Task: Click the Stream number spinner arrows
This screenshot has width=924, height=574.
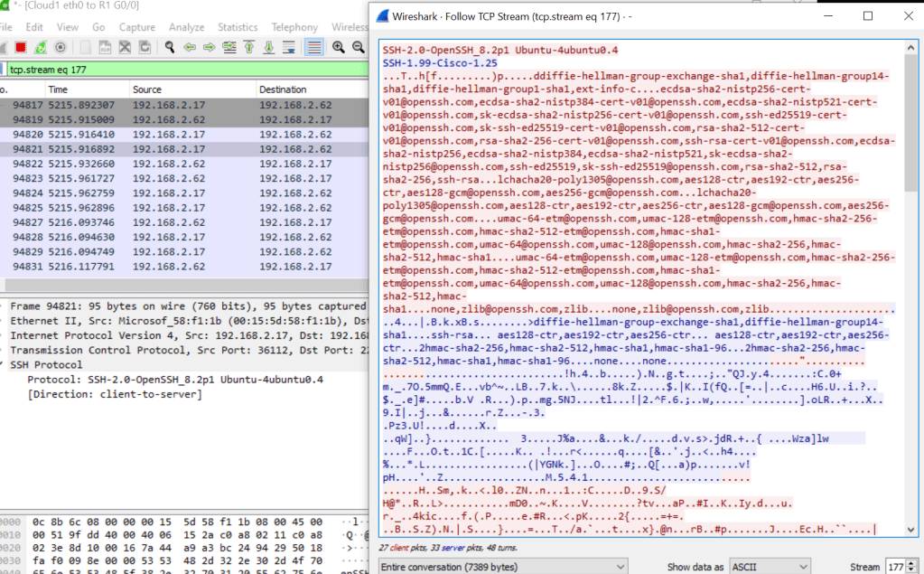Action: tap(913, 566)
